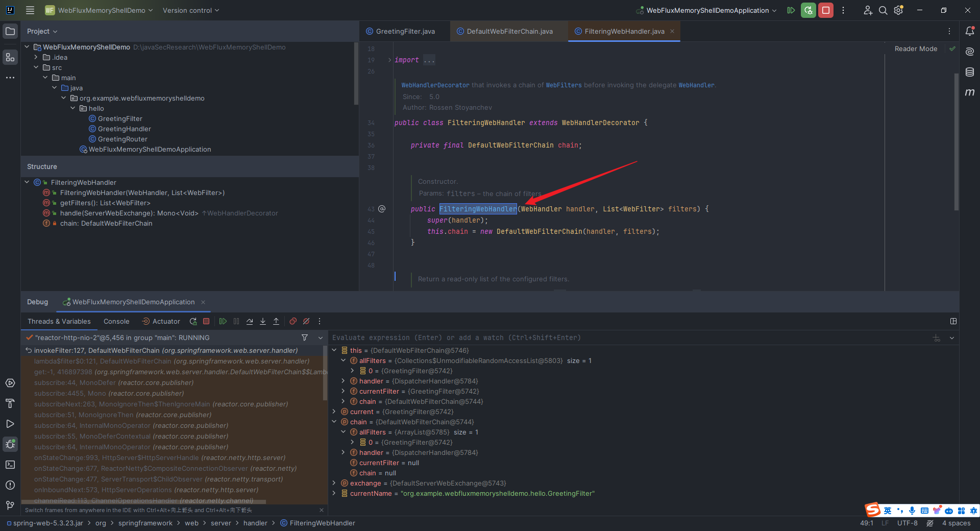Screen dimensions: 980x531
Task: Open run configuration dropdown
Action: (706, 10)
